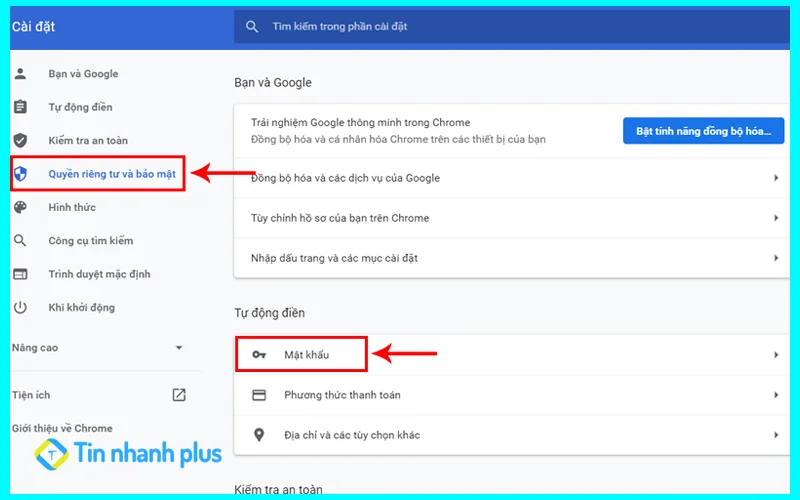Open Phương thức thanh toán entry
The image size is (800, 500).
[512, 395]
